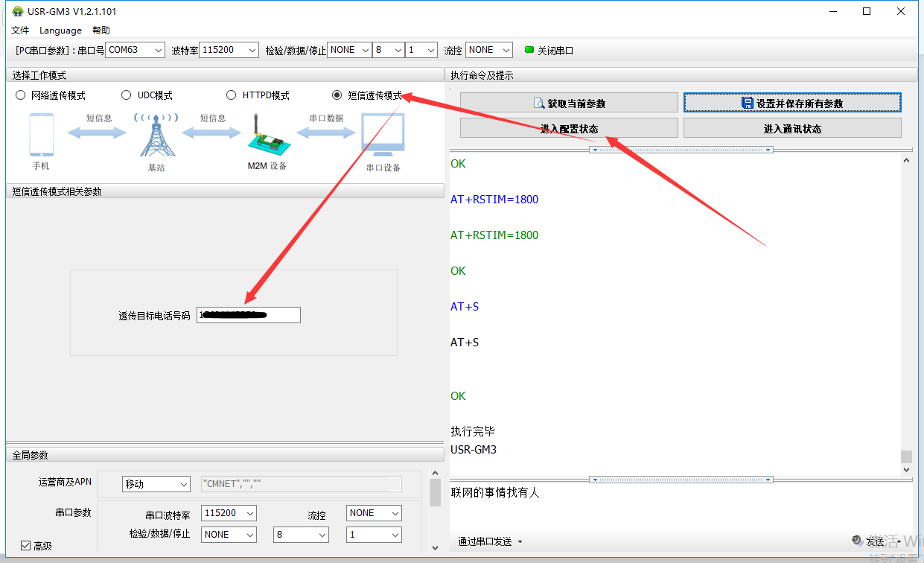This screenshot has height=563, width=924.
Task: Click 设置并保存所有参数 button
Action: [792, 103]
